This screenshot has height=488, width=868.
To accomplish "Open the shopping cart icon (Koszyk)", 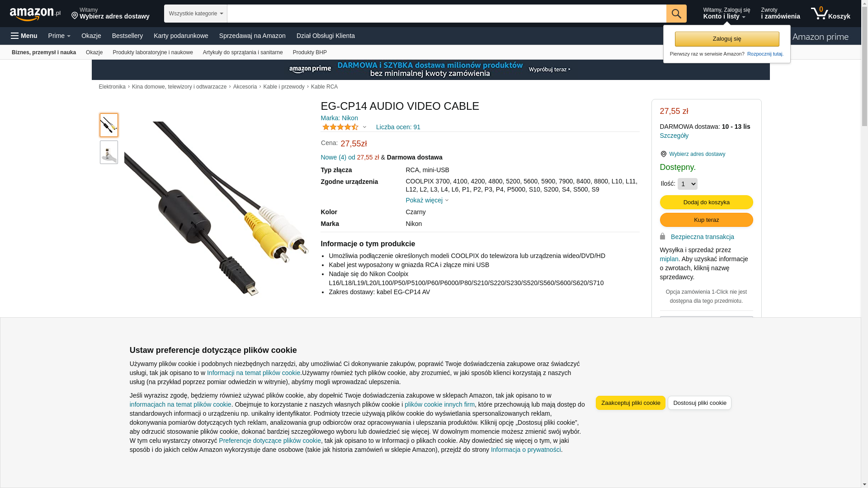I will tap(830, 14).
